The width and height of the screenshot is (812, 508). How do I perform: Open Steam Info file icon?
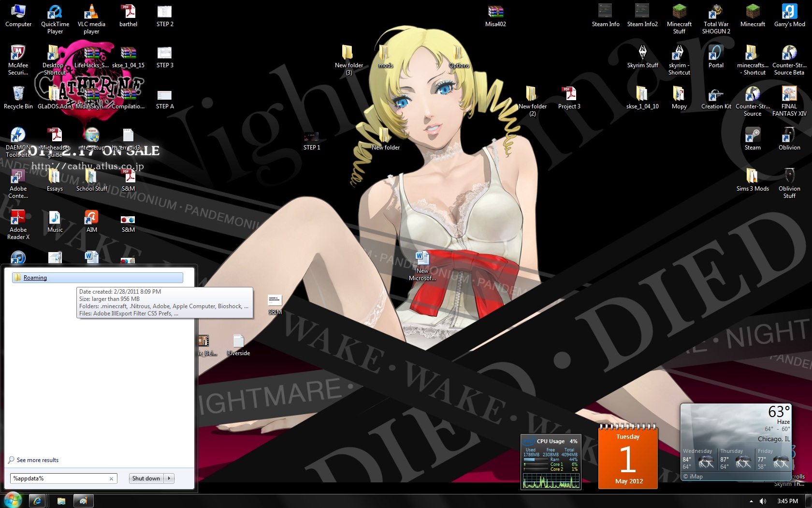606,15
